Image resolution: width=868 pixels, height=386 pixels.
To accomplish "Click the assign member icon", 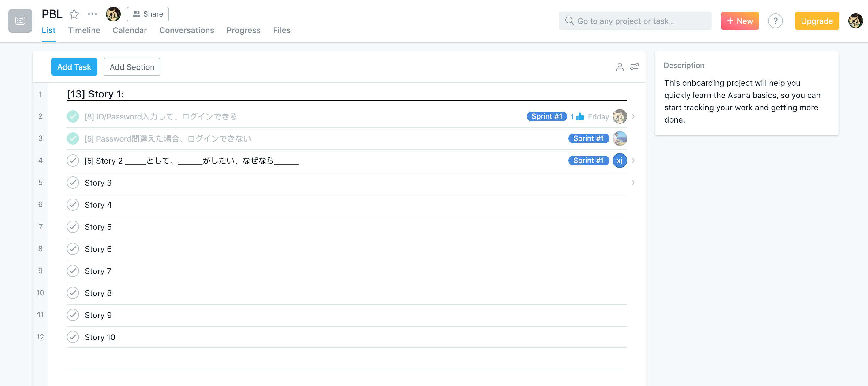I will [x=620, y=67].
